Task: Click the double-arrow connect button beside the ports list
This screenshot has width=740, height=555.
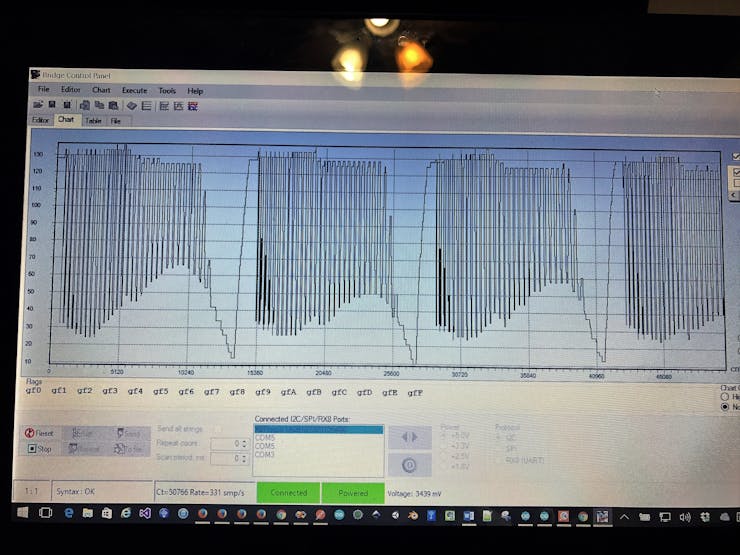Action: coord(410,437)
